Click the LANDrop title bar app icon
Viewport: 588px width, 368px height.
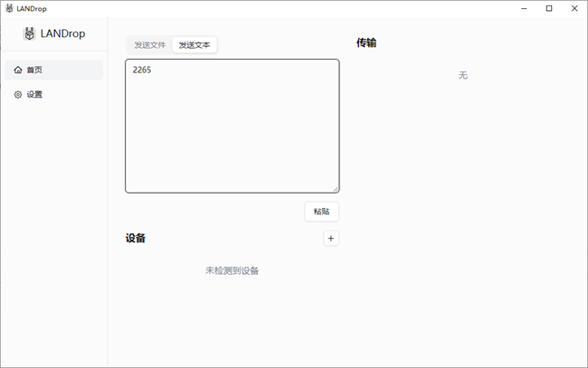(x=10, y=8)
